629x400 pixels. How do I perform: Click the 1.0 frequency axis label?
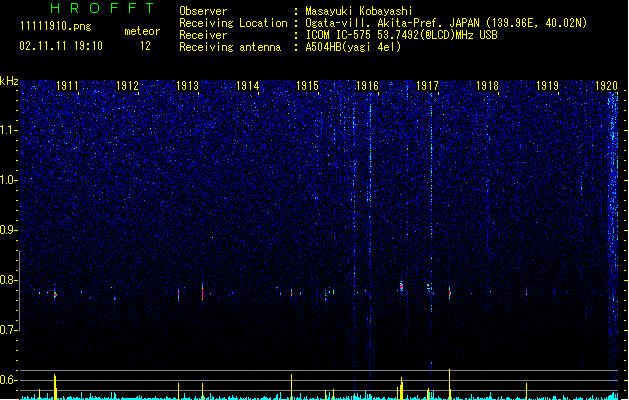(x=9, y=180)
